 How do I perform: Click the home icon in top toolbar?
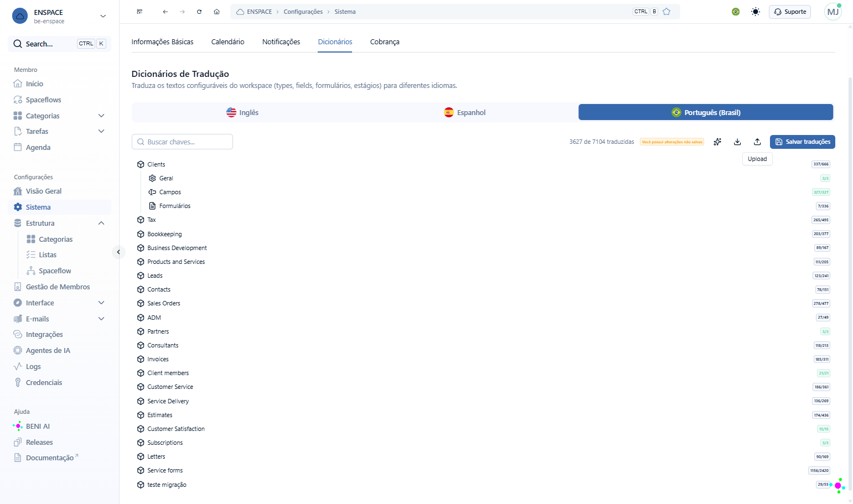click(216, 12)
